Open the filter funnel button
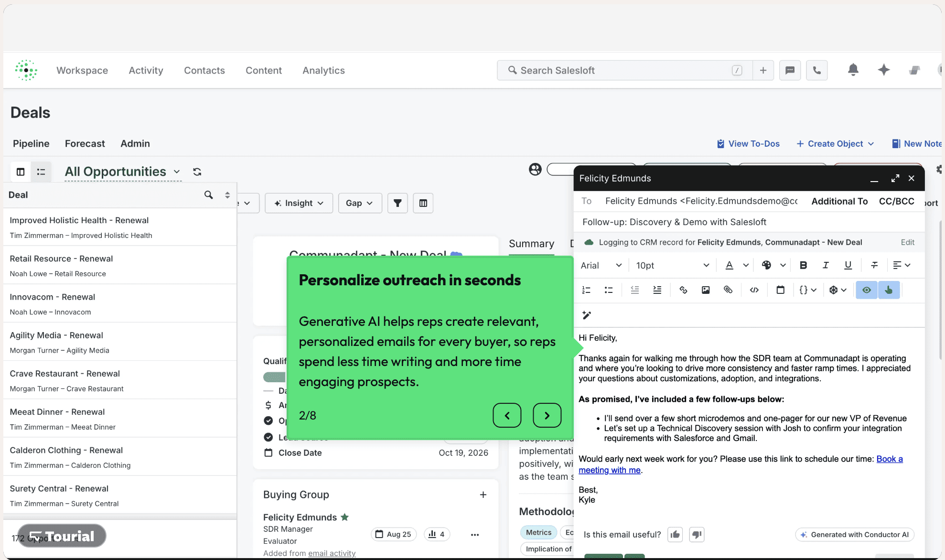This screenshot has height=560, width=945. click(x=397, y=203)
